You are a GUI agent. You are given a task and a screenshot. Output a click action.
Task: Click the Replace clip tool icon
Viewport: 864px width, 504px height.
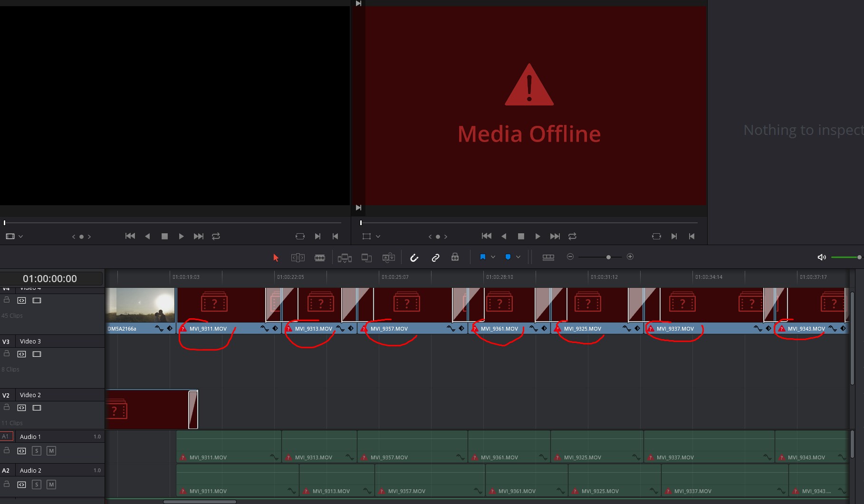point(389,257)
